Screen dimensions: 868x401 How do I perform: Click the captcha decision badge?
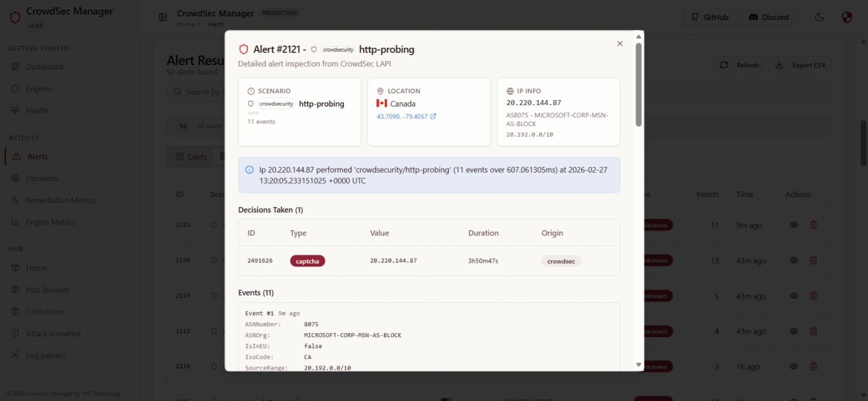click(307, 261)
